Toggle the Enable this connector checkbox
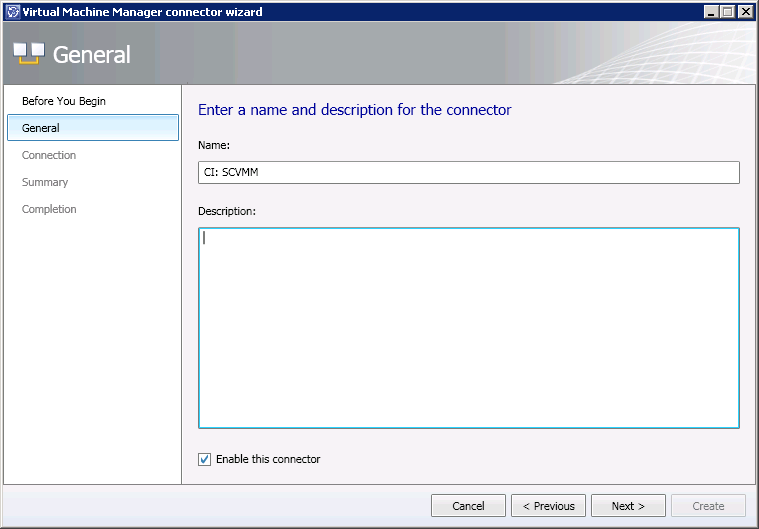Image resolution: width=759 pixels, height=529 pixels. (205, 459)
